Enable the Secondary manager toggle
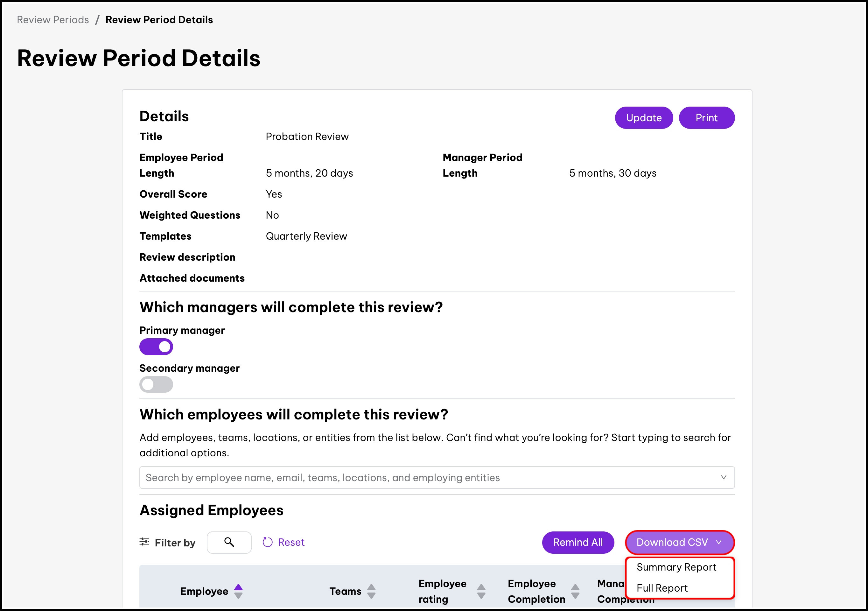 click(x=156, y=384)
